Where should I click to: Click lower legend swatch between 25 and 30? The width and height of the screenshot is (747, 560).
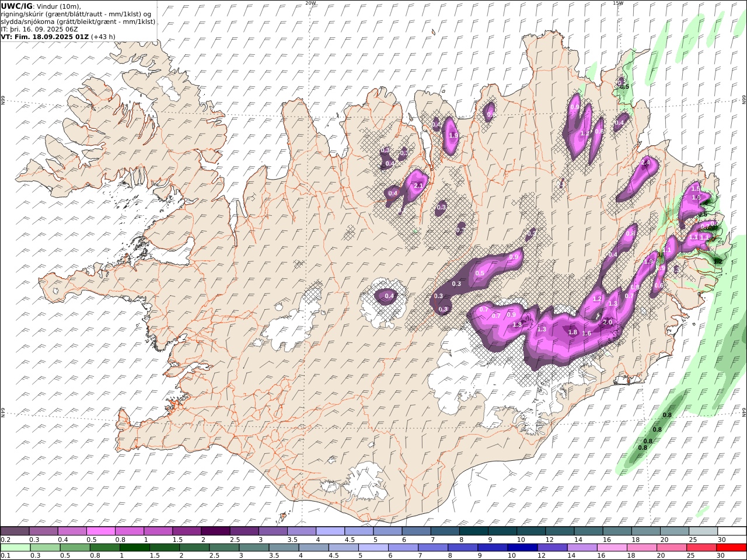701,548
